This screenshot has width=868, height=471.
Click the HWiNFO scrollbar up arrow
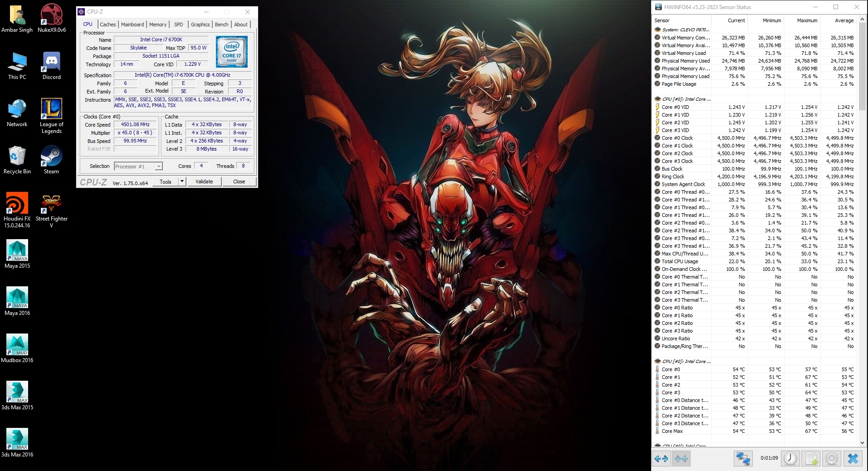[x=862, y=20]
